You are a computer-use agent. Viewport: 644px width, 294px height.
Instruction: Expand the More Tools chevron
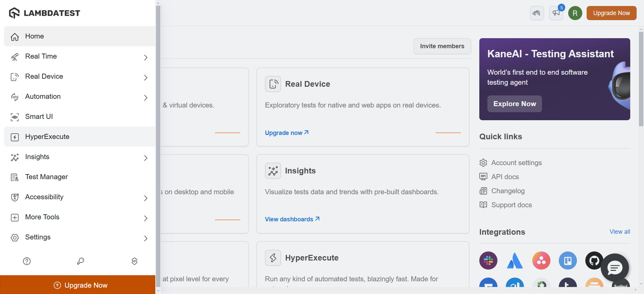click(x=146, y=218)
